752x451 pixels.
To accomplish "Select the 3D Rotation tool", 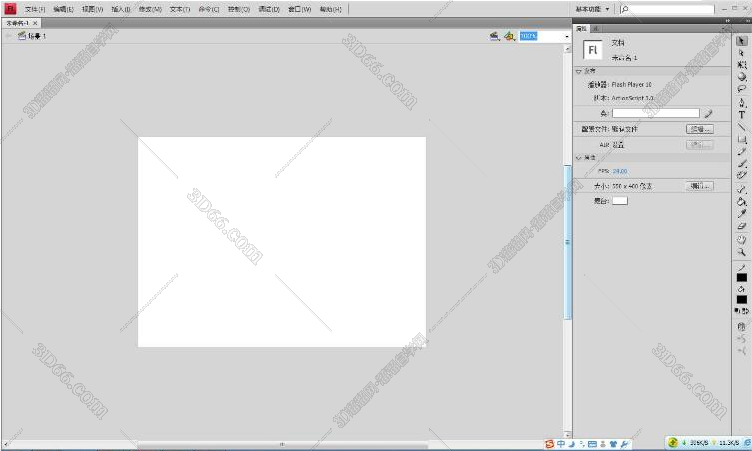I will click(x=741, y=77).
